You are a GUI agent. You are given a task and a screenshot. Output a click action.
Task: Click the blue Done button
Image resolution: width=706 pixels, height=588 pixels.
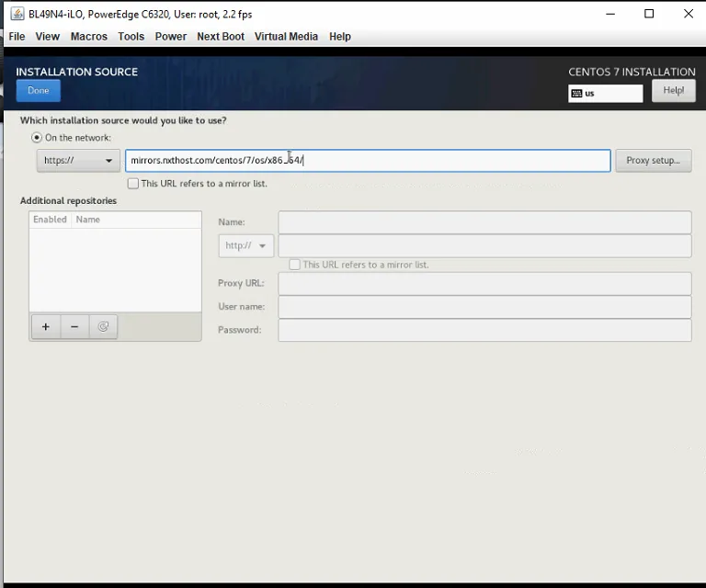click(x=39, y=90)
